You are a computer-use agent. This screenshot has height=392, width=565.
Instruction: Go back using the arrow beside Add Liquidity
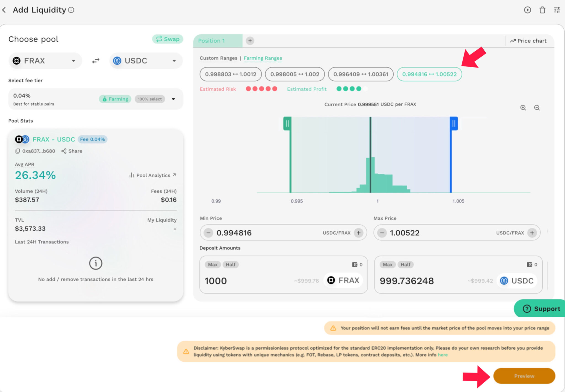pos(4,10)
